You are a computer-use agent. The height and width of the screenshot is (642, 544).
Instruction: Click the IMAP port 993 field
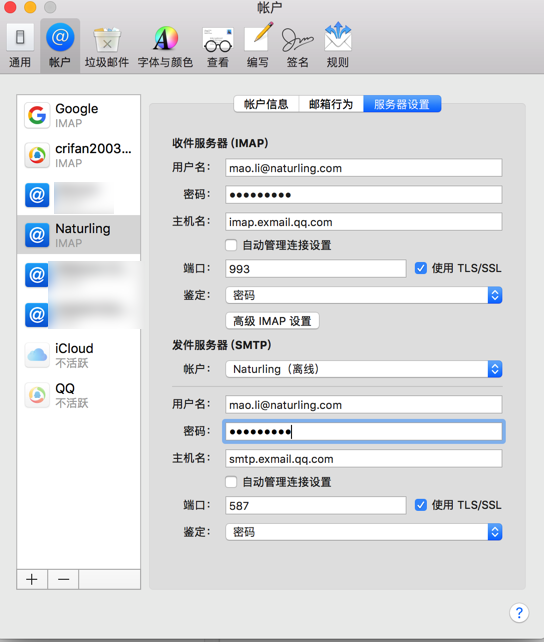point(316,269)
